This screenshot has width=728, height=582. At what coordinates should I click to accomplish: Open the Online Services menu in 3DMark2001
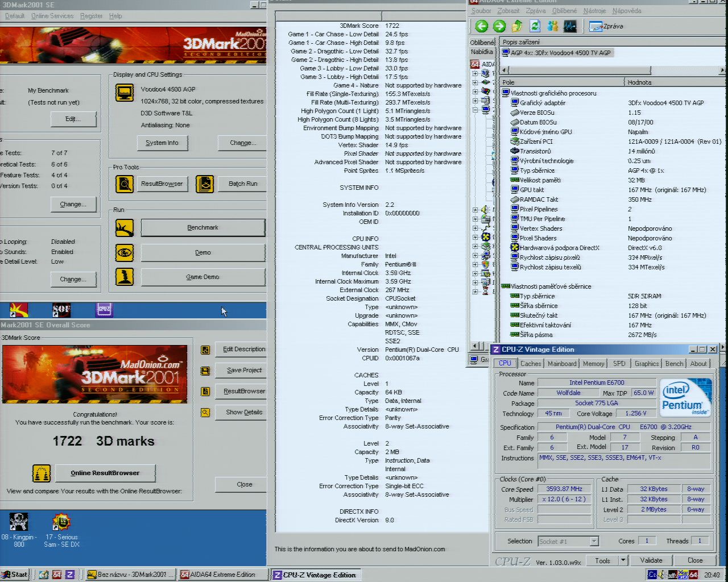[52, 16]
